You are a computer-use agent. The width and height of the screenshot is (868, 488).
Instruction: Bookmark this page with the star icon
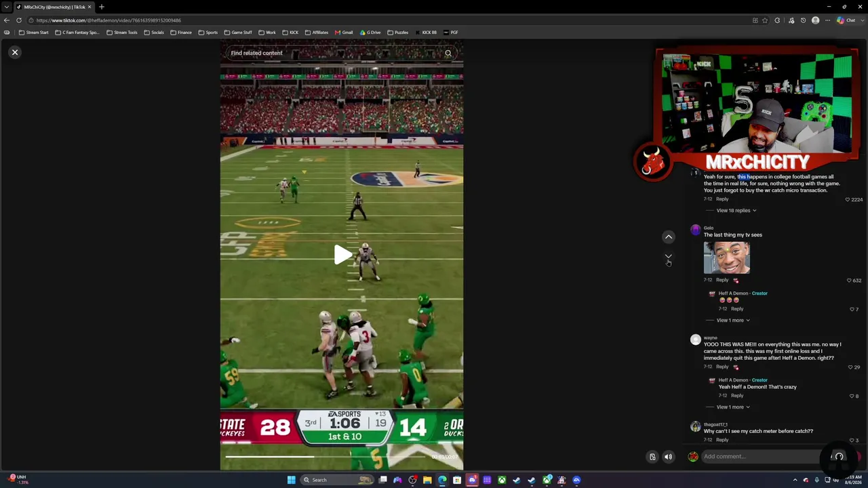[766, 20]
